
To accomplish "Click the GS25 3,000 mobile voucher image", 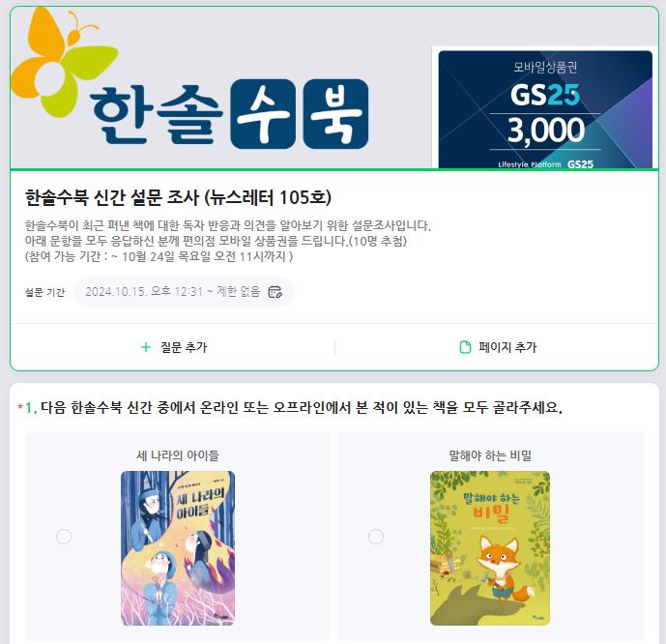I will (545, 109).
